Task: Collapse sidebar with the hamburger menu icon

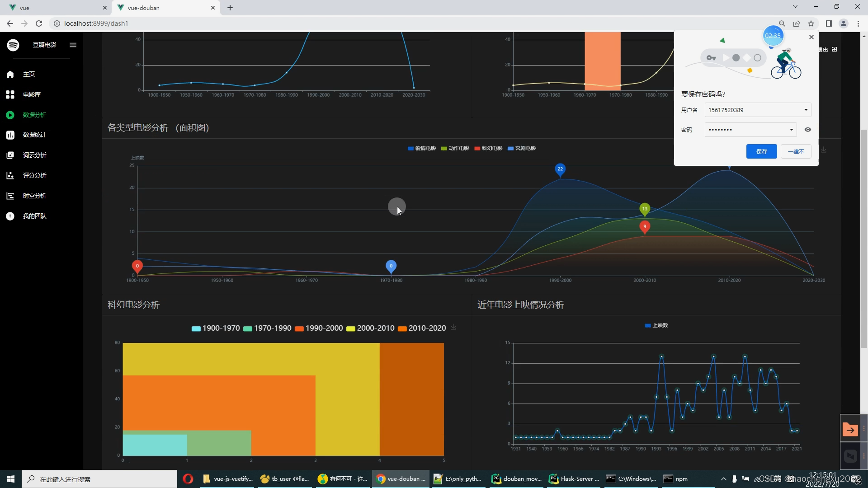Action: tap(73, 45)
